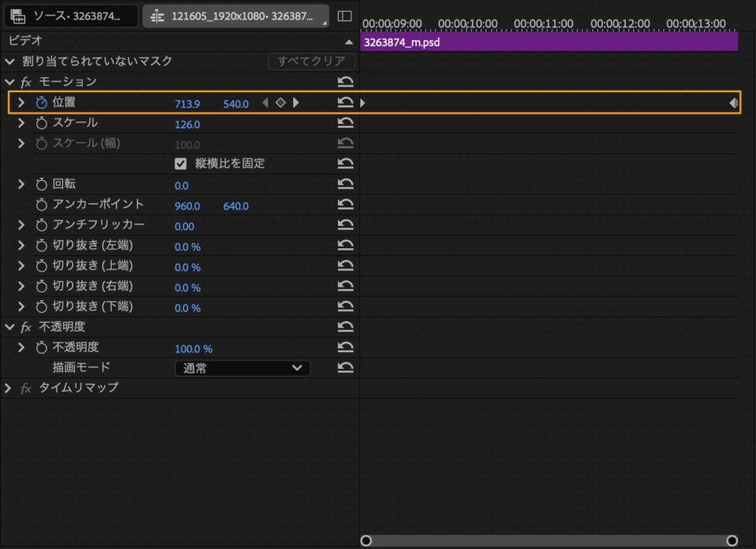
Task: Select the 121605_1920x1080 sequence tab
Action: pyautogui.click(x=235, y=17)
